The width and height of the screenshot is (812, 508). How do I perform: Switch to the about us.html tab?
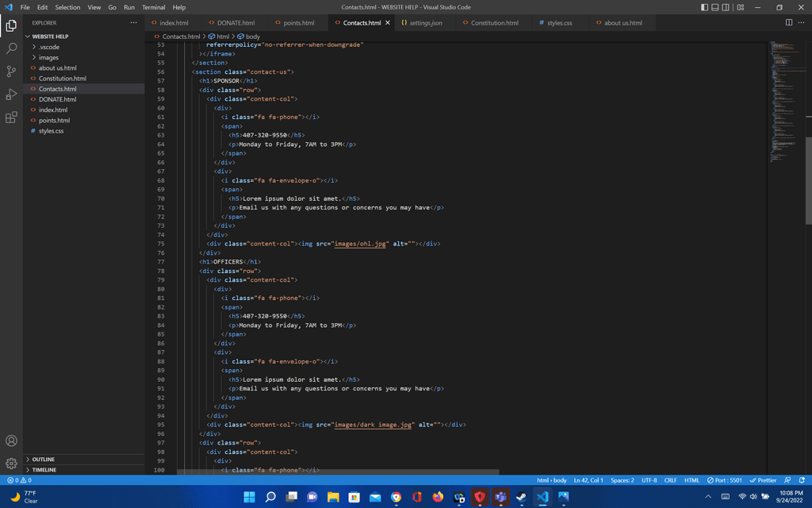pos(623,23)
